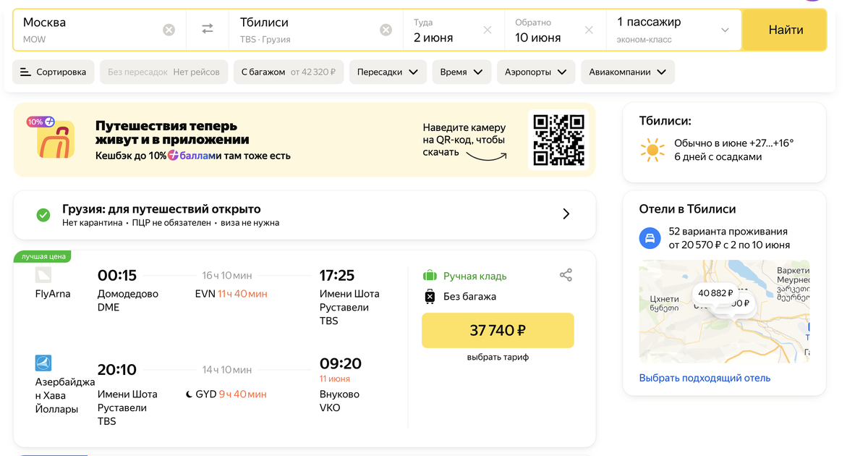Click the Azerbaijan Airlines logo
This screenshot has height=456, width=868.
(43, 363)
